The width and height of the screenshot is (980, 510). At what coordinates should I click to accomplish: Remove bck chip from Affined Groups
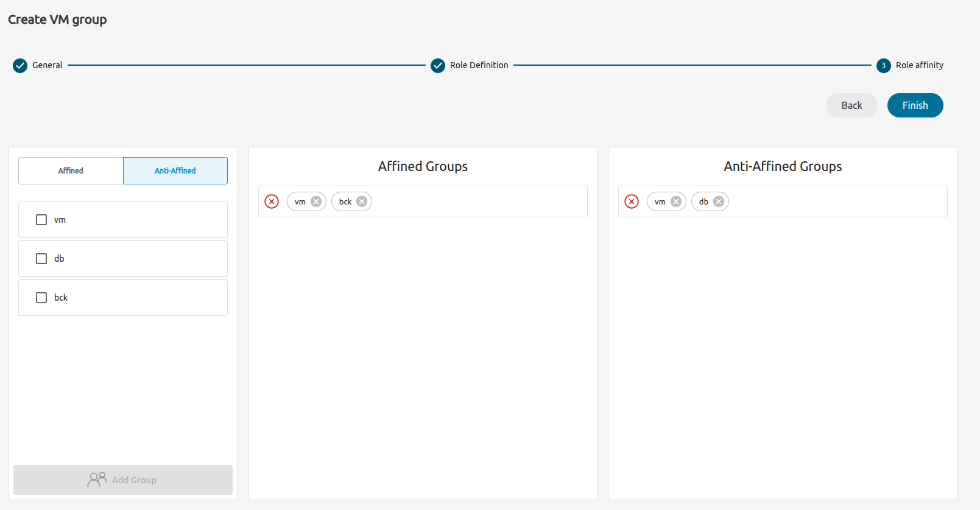(x=362, y=201)
